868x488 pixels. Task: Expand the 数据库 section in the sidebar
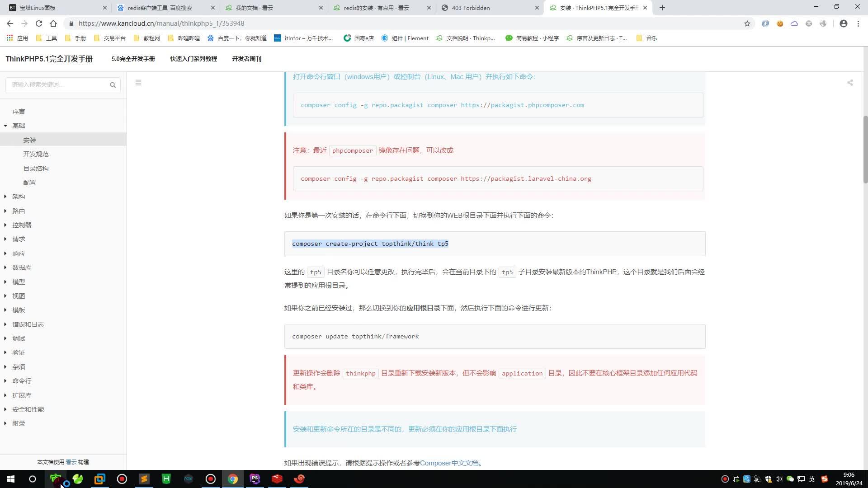[x=22, y=267]
